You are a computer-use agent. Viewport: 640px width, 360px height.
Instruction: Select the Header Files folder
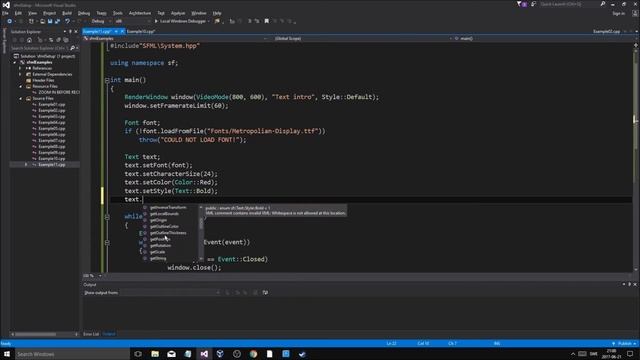pyautogui.click(x=43, y=80)
